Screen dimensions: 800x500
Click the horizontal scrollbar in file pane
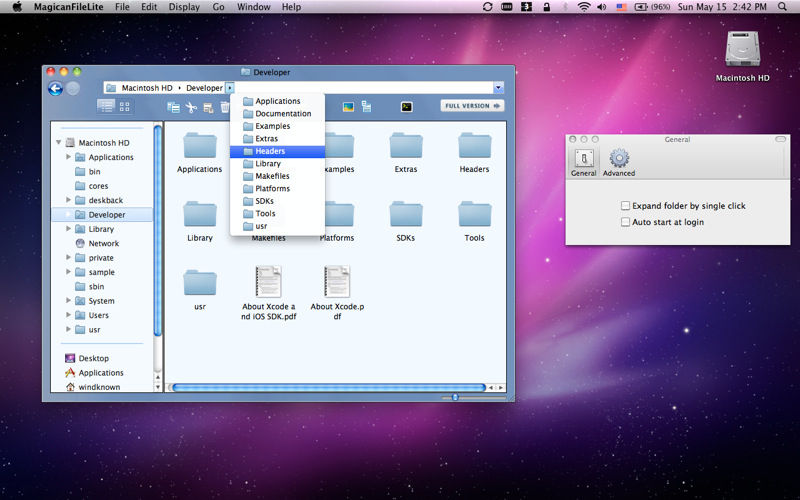[329, 388]
